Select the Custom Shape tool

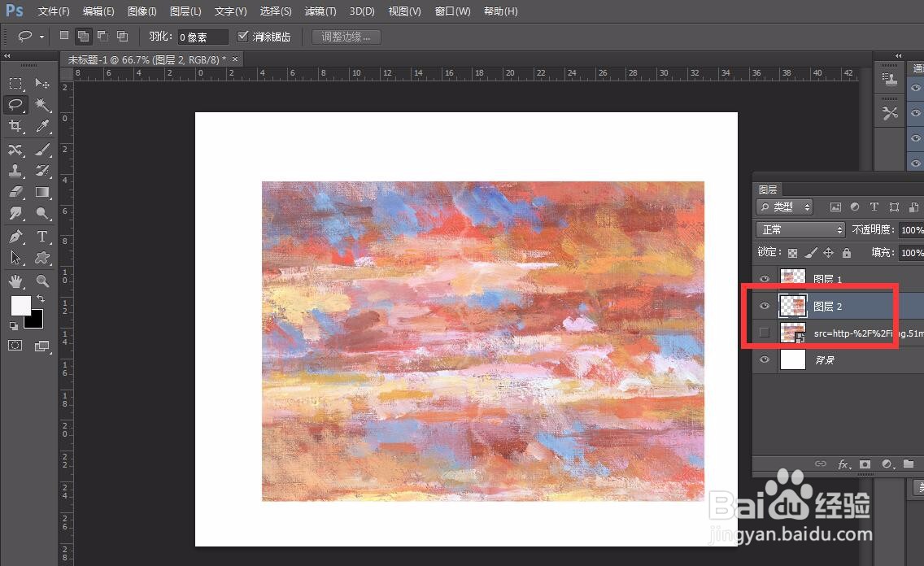coord(41,258)
